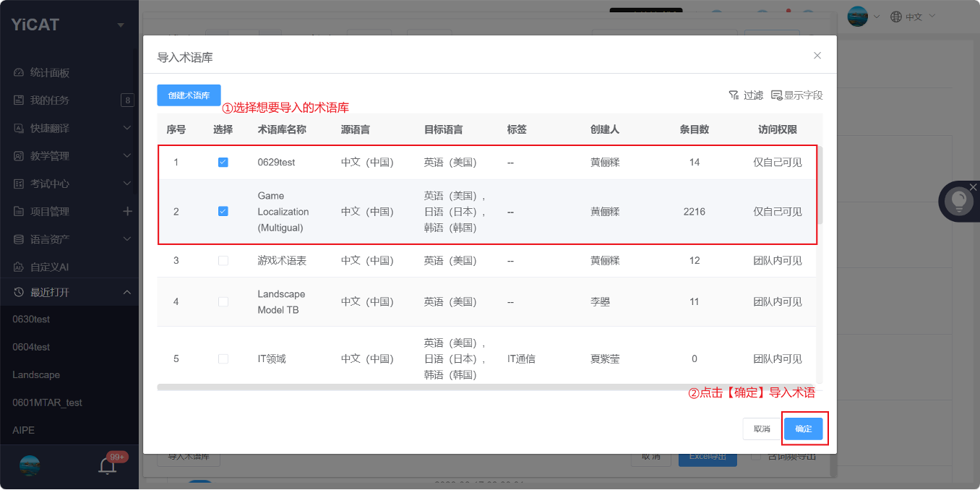Viewport: 980px width, 490px height.
Task: Click the notification bell icon
Action: [108, 466]
